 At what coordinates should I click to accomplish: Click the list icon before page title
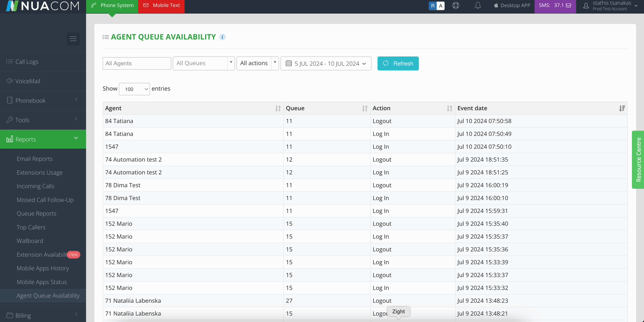pos(106,37)
